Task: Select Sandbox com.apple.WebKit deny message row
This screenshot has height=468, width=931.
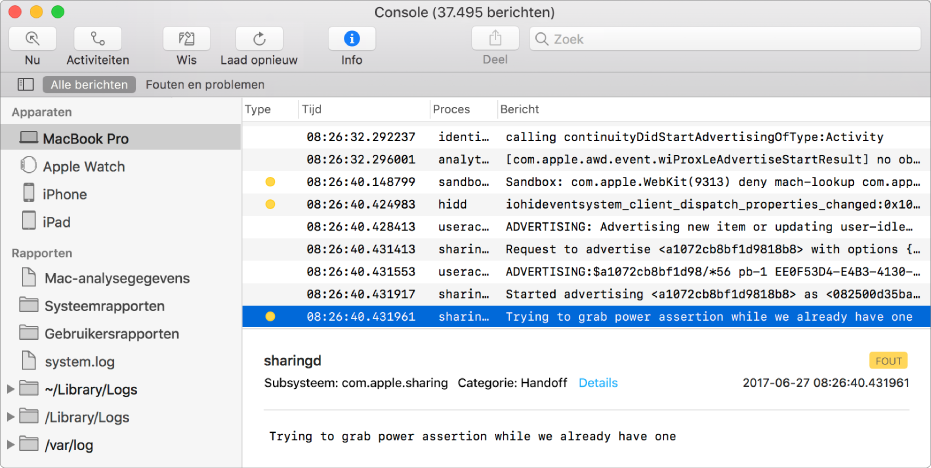Action: point(587,182)
